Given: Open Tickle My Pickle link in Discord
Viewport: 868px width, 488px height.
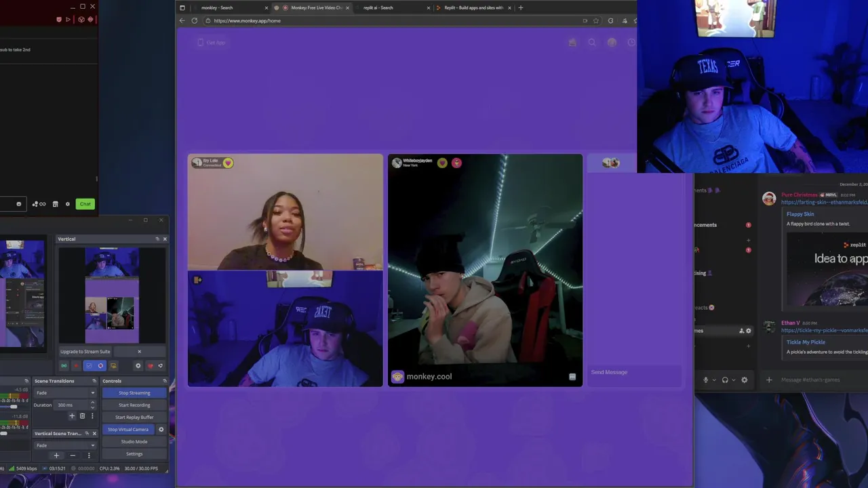Looking at the screenshot, I should 806,342.
